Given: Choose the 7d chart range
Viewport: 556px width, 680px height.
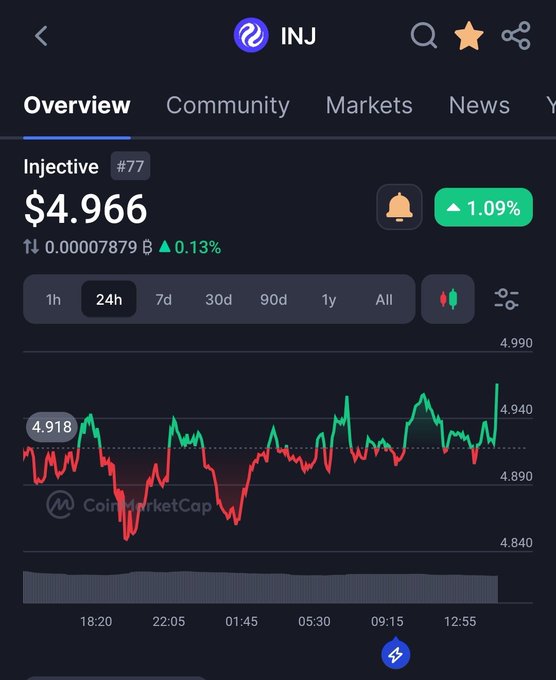Looking at the screenshot, I should pos(164,300).
